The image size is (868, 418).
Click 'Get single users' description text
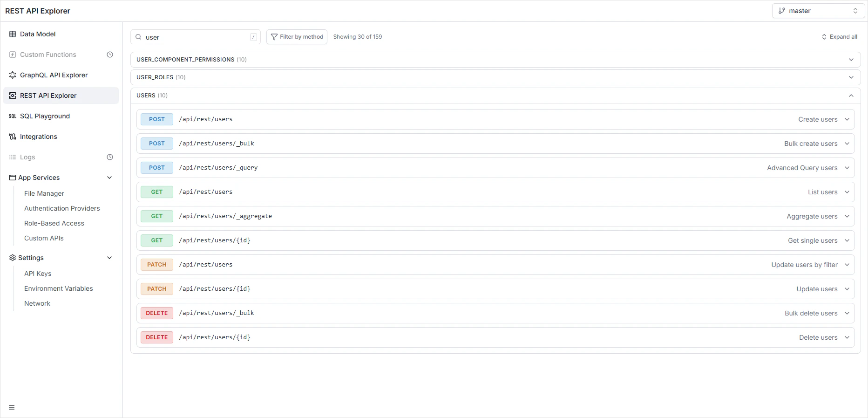click(813, 240)
